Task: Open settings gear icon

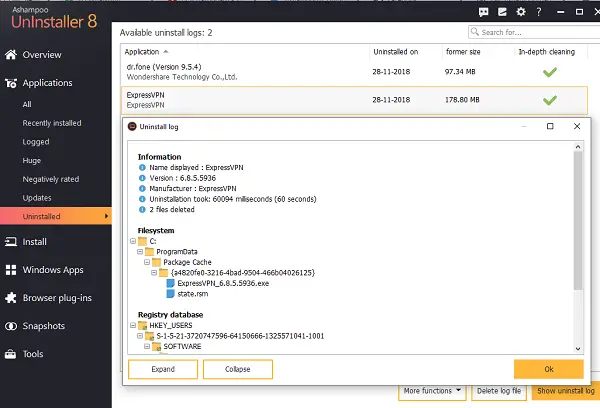Action: click(x=521, y=12)
